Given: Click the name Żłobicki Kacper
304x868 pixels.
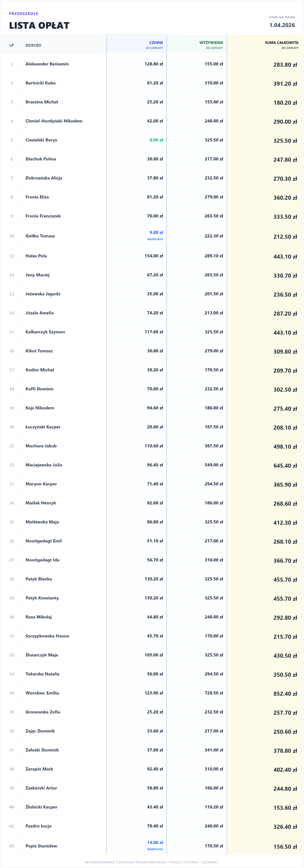Looking at the screenshot, I should point(41,807).
